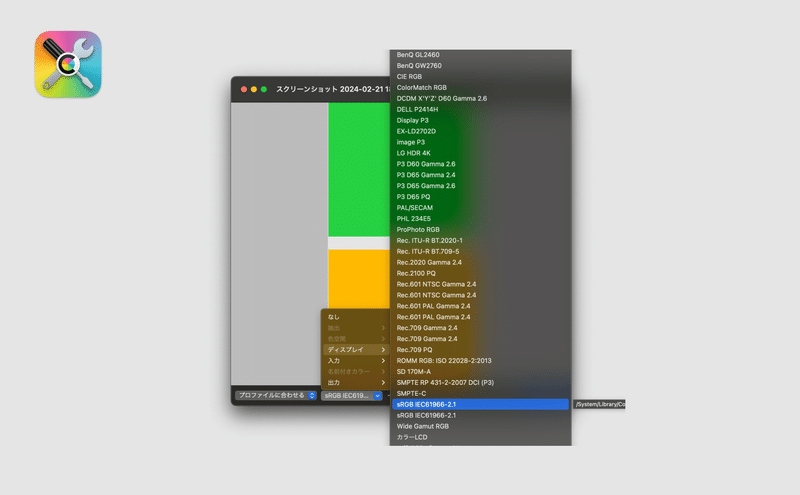800x495 pixels.
Task: Select BenQ GL2460 profile
Action: click(x=481, y=55)
